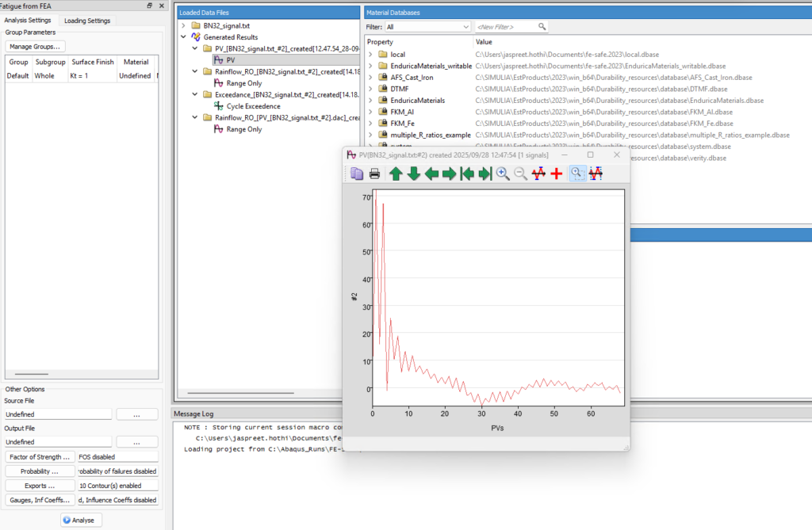This screenshot has width=812, height=530.
Task: Expand the BN32_signal.txt tree node
Action: point(183,25)
